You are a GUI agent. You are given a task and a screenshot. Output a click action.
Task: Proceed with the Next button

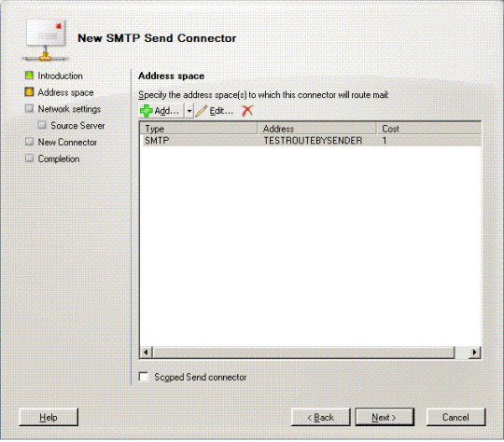[385, 417]
